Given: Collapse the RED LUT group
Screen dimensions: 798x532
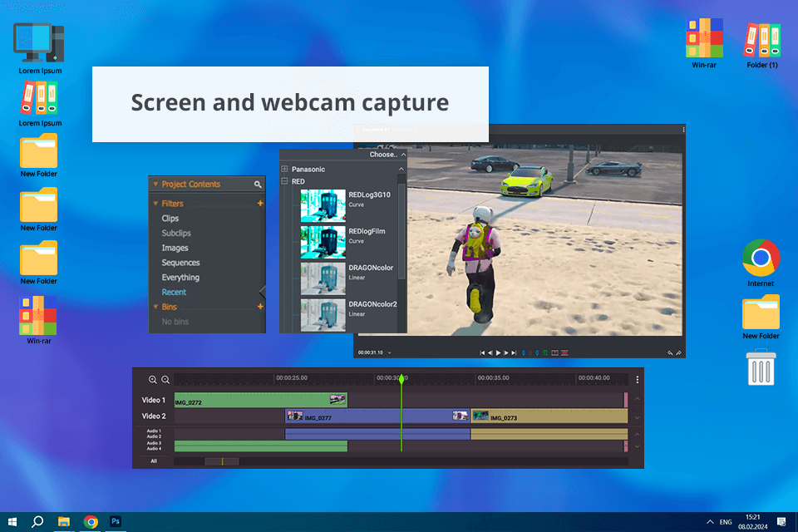Looking at the screenshot, I should pyautogui.click(x=284, y=181).
